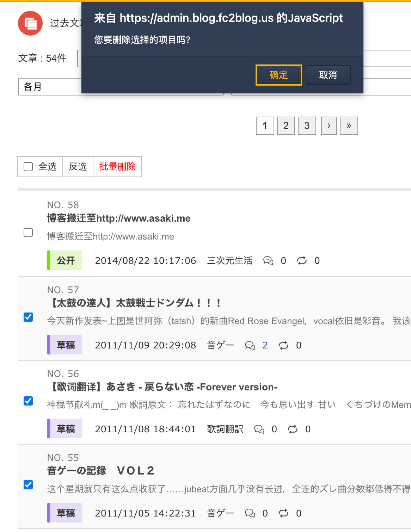
Task: Open post titled 博客搬迁至http://www.asaki.me
Action: [x=119, y=218]
